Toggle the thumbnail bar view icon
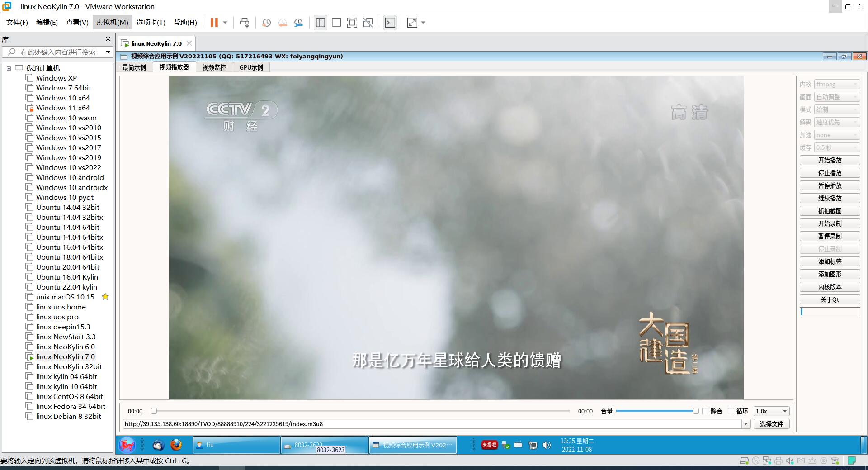The width and height of the screenshot is (868, 470). pos(336,23)
